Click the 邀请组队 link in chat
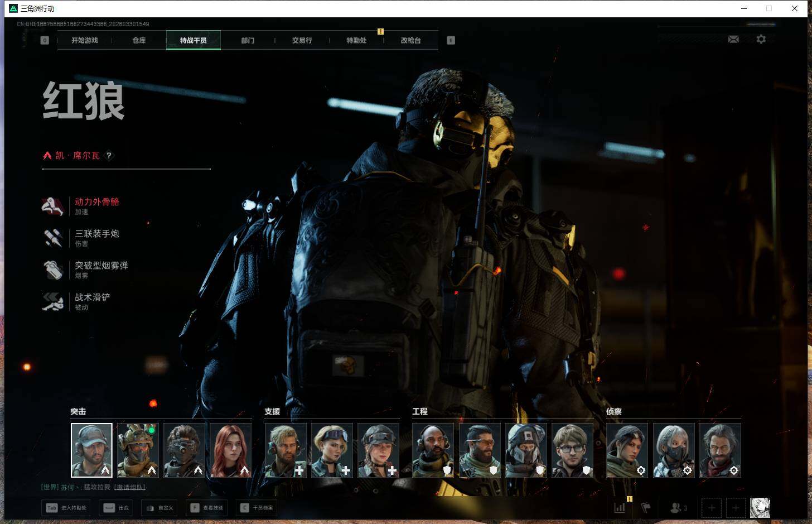812x524 pixels. [130, 487]
